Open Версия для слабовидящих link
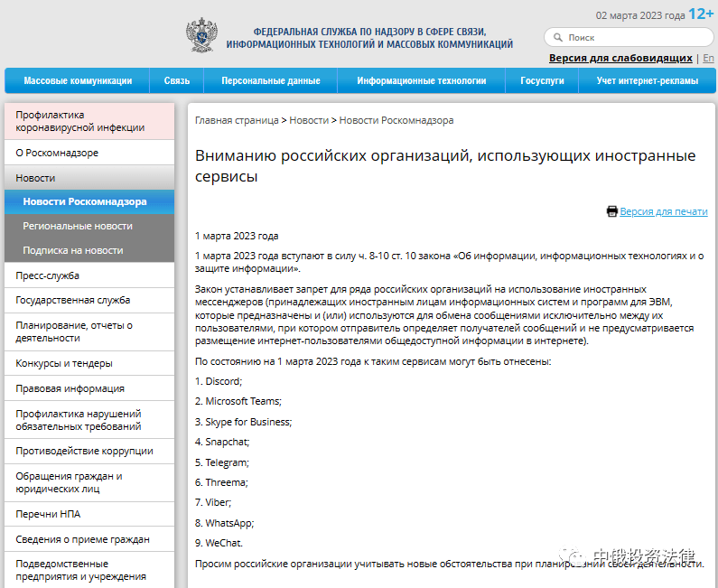The width and height of the screenshot is (718, 588). coord(620,58)
